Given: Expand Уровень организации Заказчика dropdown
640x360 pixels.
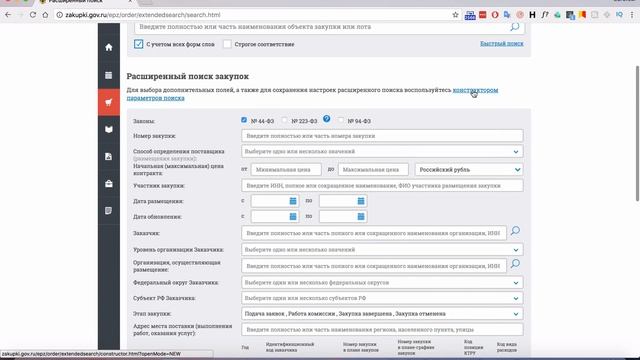Looking at the screenshot, I should pyautogui.click(x=382, y=249).
